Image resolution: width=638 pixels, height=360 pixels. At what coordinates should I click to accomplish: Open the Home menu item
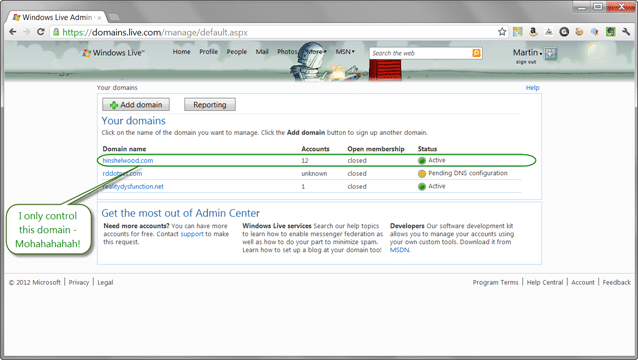pyautogui.click(x=181, y=52)
